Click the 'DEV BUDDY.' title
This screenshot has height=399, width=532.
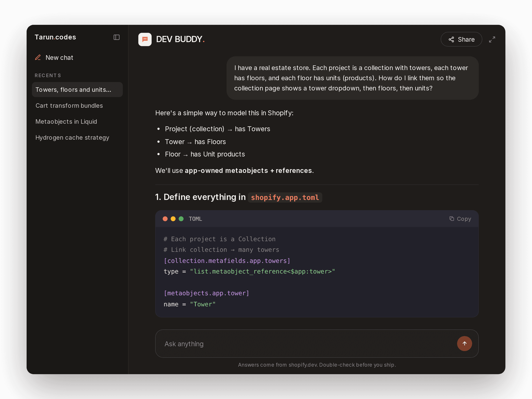point(180,39)
